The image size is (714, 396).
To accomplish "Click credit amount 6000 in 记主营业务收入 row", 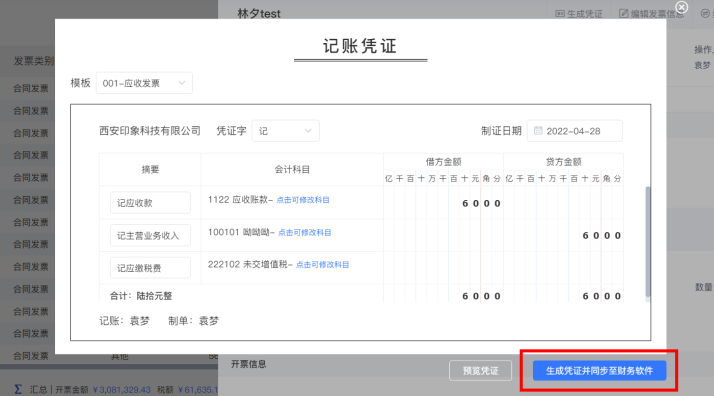I will click(x=602, y=235).
